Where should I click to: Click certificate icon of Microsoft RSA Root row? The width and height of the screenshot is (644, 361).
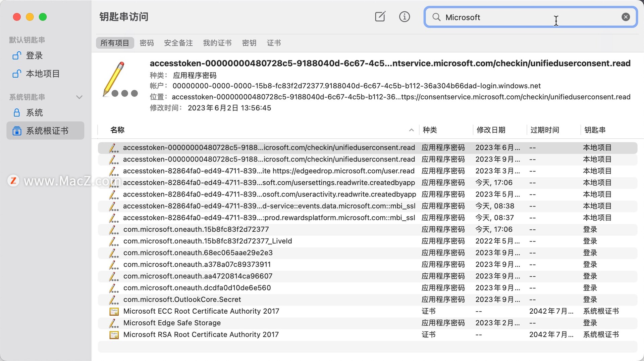click(114, 335)
